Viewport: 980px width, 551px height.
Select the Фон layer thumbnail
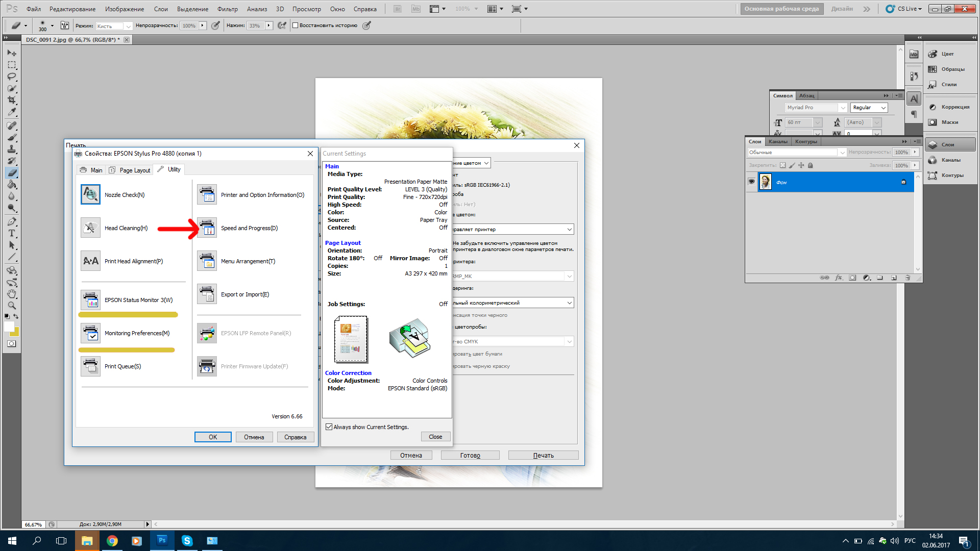tap(765, 182)
